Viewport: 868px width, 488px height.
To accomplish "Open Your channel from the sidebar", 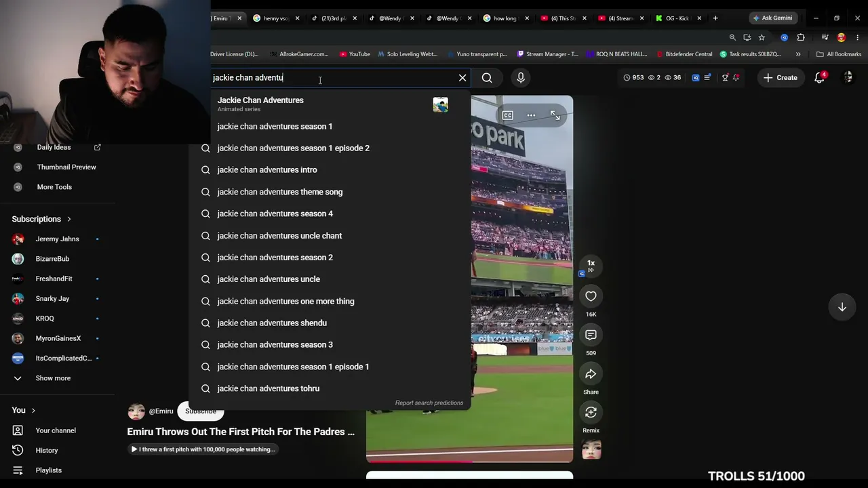I will (x=56, y=430).
